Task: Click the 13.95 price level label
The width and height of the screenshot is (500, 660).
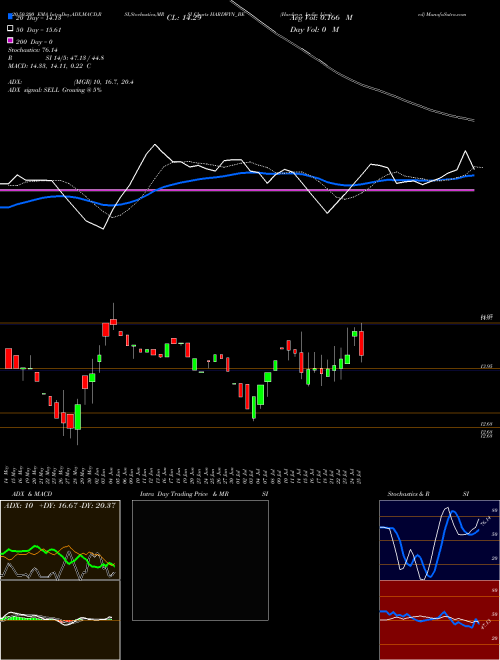Action: click(x=487, y=367)
